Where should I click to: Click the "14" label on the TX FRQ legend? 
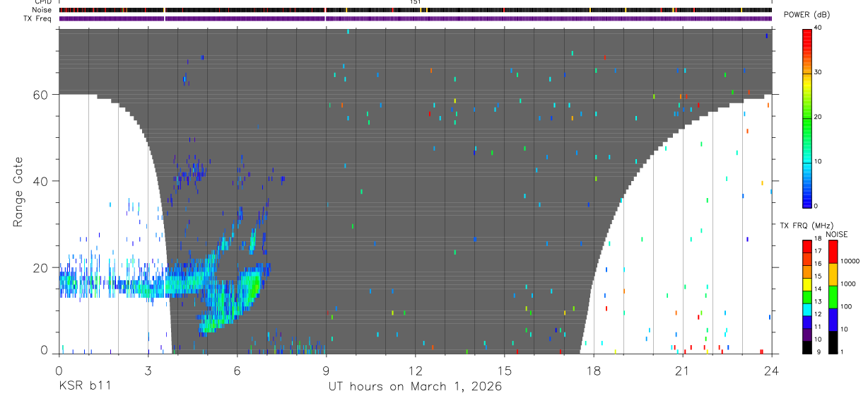click(818, 289)
